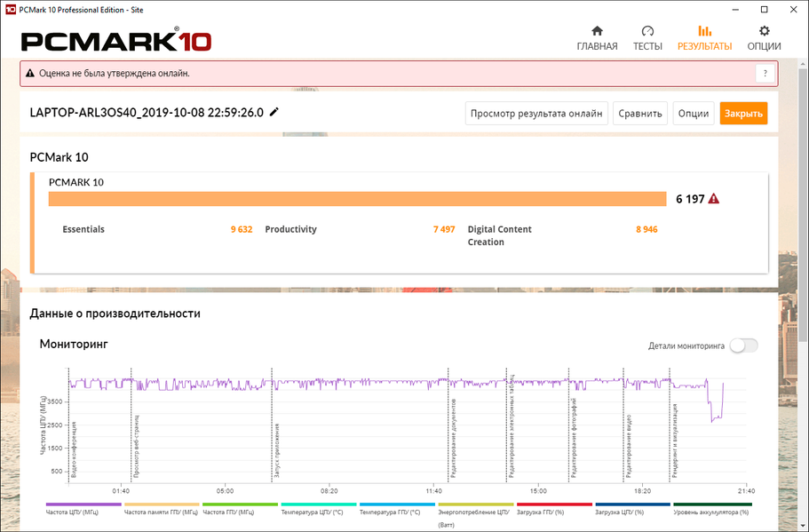The height and width of the screenshot is (532, 809).
Task: Click the Редактирование электронных таблиц marker
Action: (x=512, y=425)
